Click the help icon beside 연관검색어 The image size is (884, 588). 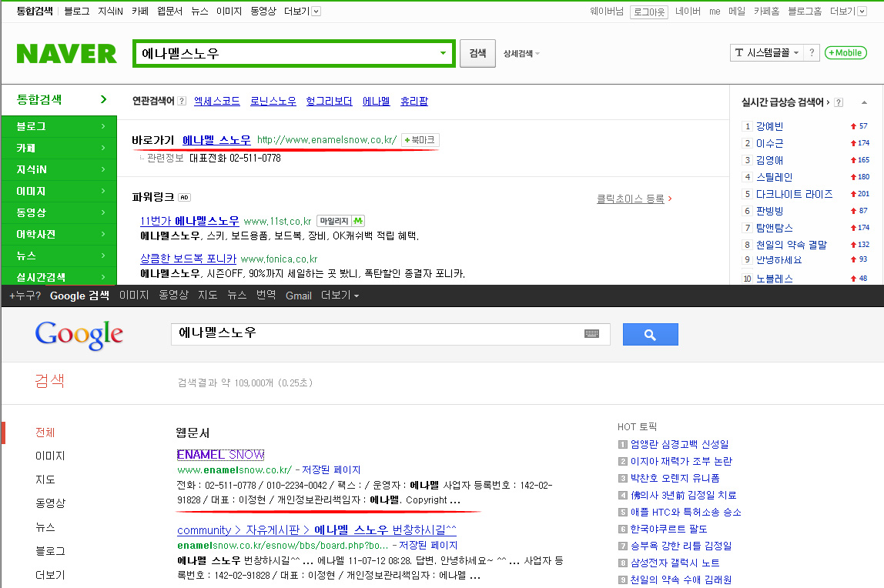pyautogui.click(x=182, y=101)
